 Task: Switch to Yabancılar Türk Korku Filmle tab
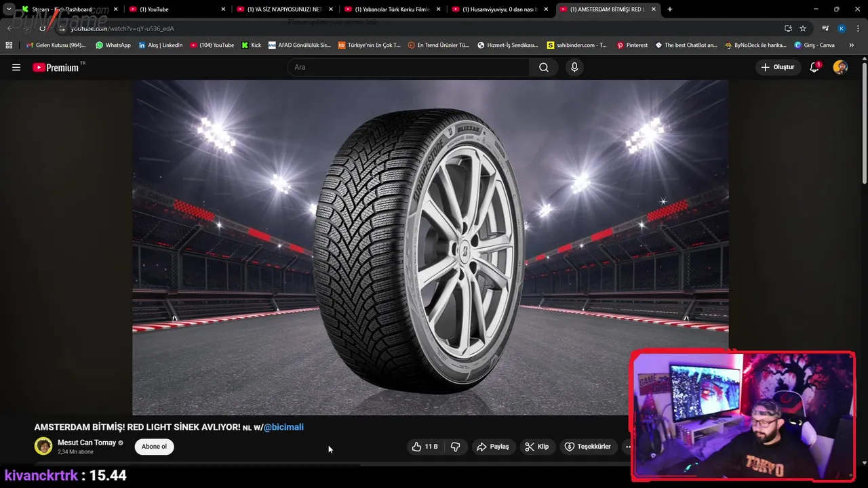tap(392, 9)
